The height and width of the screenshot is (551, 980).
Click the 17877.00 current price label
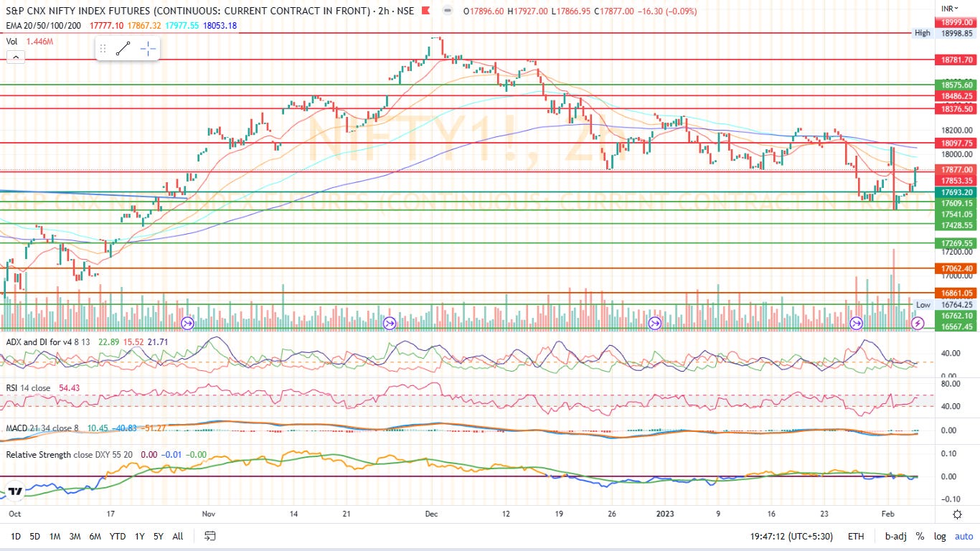[x=956, y=170]
